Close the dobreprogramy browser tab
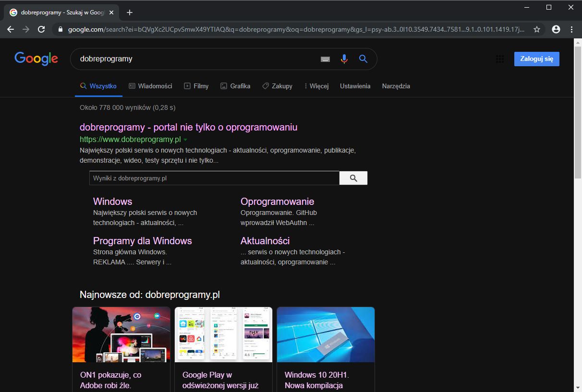Screen dimensions: 582x392 pyautogui.click(x=112, y=12)
